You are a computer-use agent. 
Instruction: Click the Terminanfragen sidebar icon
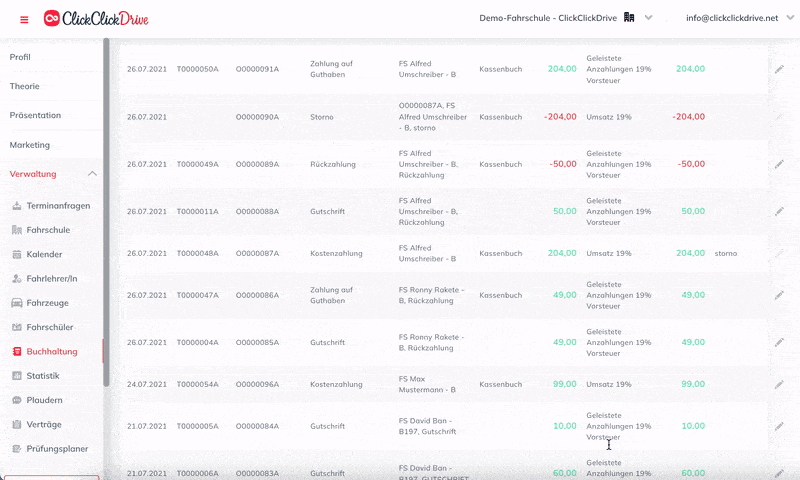click(17, 206)
